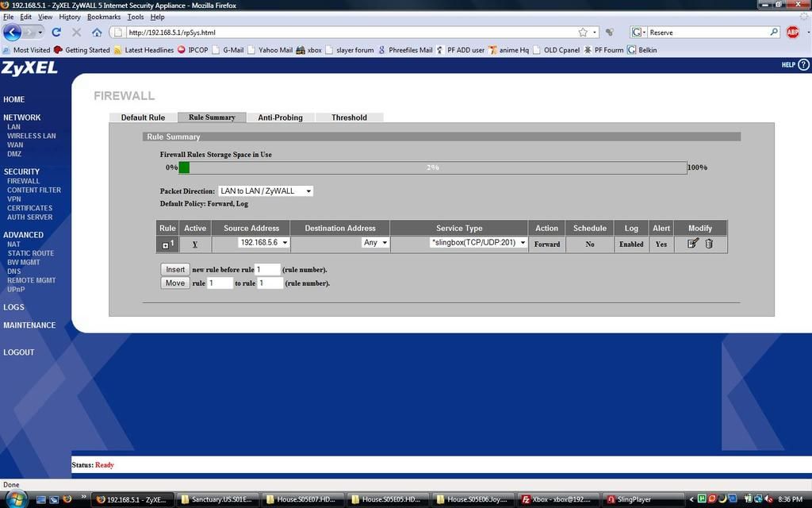Go to the browser Home icon
Viewport: 812px width, 508px height.
97,32
